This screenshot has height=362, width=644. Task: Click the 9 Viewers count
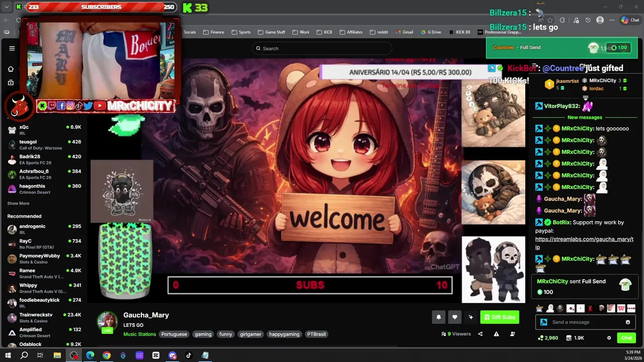(x=456, y=334)
